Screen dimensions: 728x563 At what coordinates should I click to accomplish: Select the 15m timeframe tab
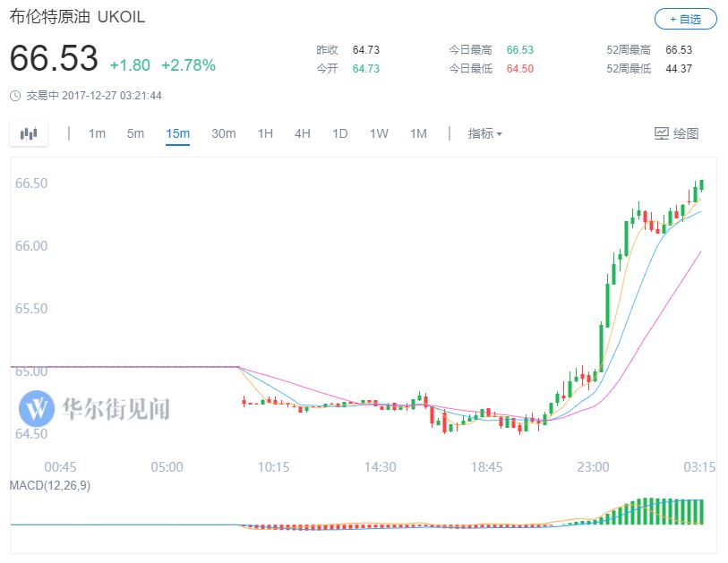point(177,133)
